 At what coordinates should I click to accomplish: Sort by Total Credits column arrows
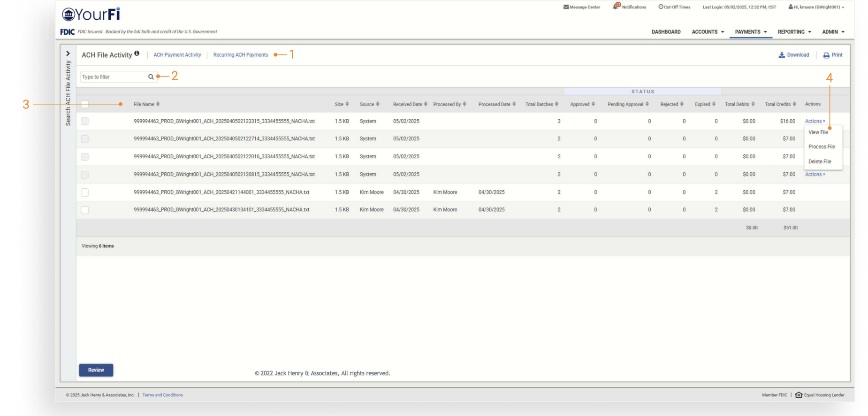tap(794, 104)
